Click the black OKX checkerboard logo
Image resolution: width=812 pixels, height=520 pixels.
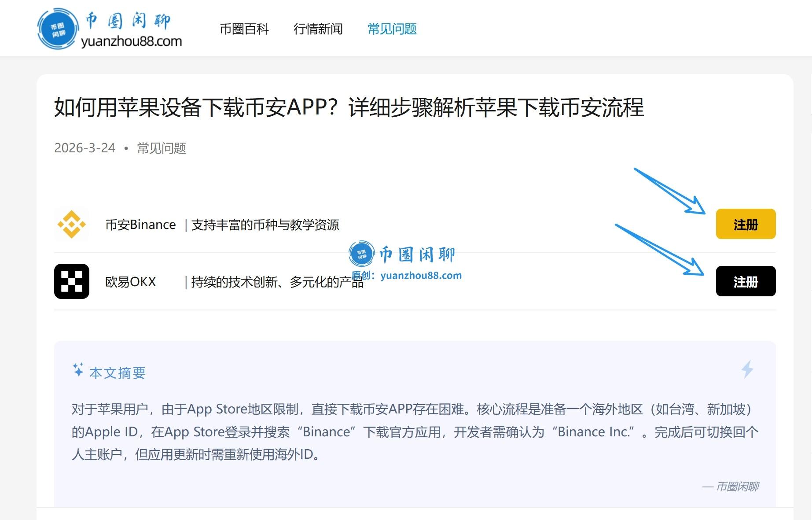71,281
